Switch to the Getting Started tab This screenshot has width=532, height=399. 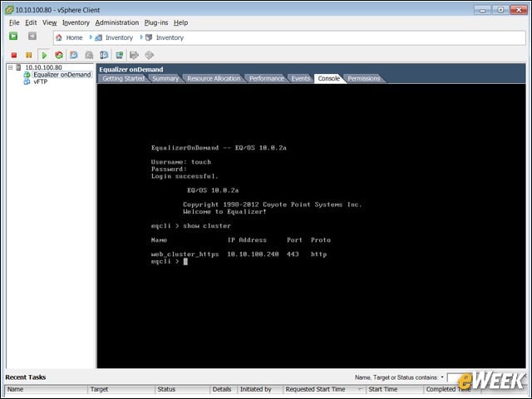pos(124,78)
